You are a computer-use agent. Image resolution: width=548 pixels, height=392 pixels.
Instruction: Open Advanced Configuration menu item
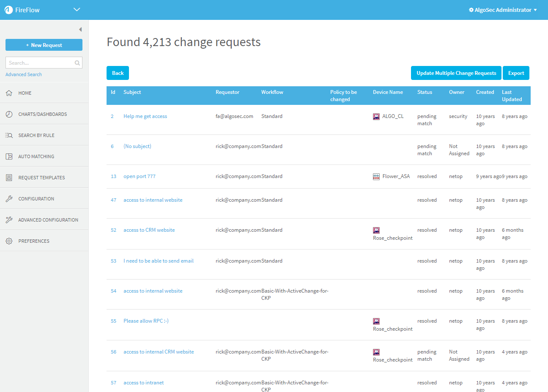pos(48,220)
